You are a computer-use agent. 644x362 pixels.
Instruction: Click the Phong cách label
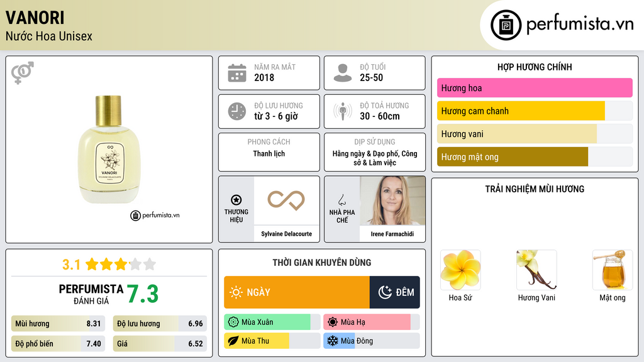pos(269,141)
